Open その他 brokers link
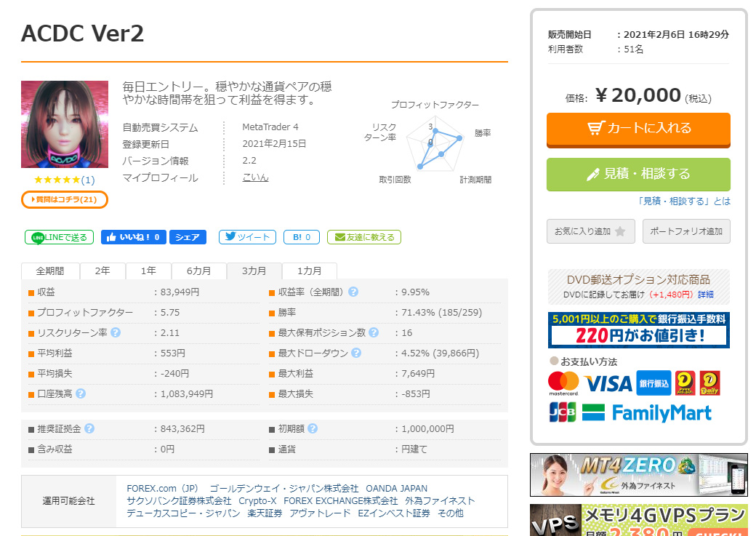Image resolution: width=756 pixels, height=536 pixels. coord(450,513)
